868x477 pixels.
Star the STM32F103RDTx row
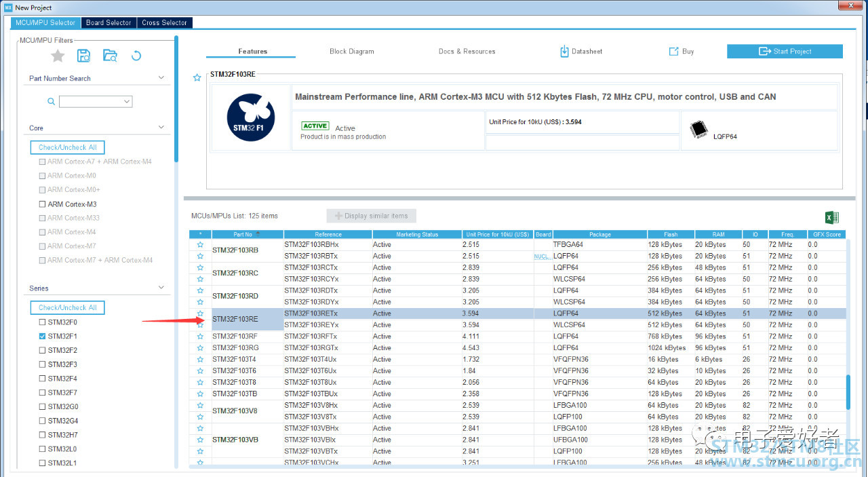pos(200,290)
